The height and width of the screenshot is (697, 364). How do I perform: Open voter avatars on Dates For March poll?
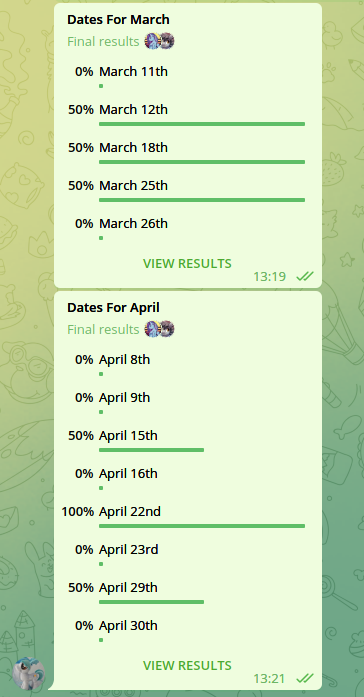pyautogui.click(x=159, y=41)
